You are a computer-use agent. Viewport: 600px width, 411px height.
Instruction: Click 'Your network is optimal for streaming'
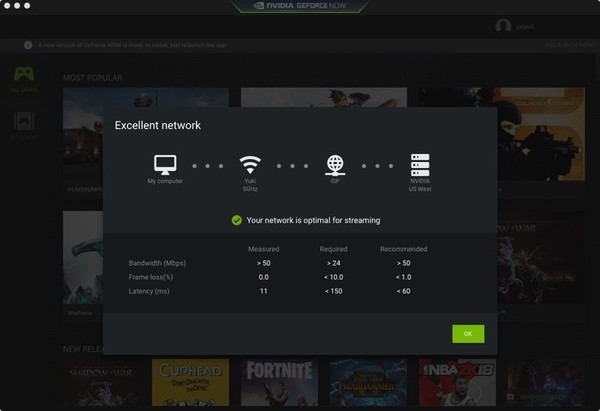[313, 220]
